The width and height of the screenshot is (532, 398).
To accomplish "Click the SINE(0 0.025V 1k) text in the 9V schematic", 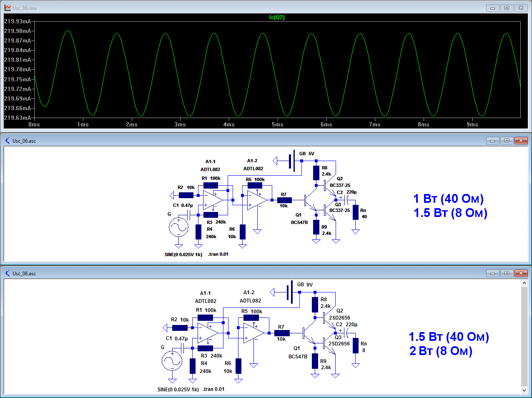I will [178, 389].
